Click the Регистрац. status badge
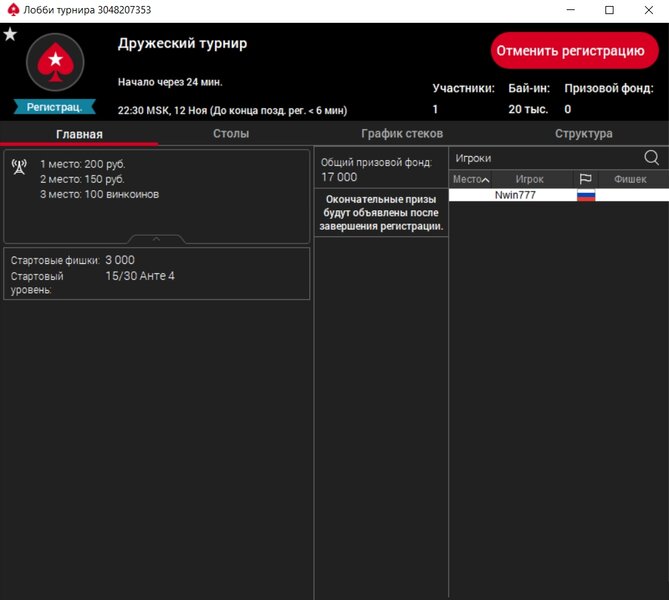 point(55,106)
